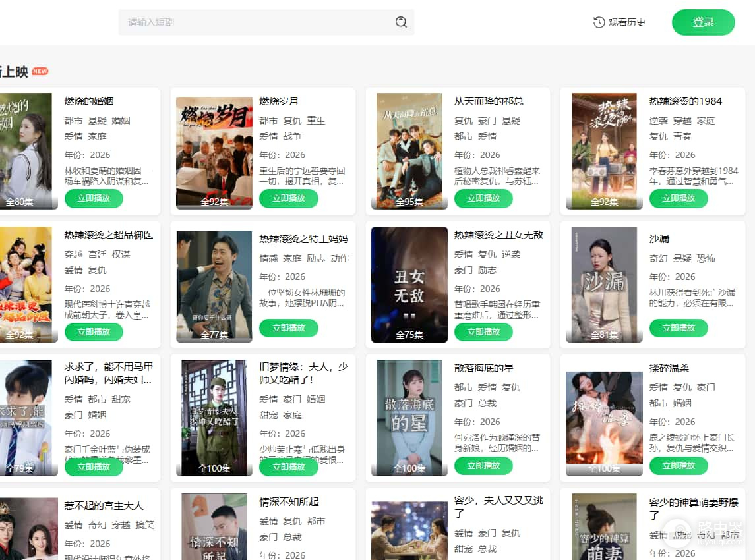Focus the 请输入短剧 search field
755x560 pixels.
pyautogui.click(x=266, y=22)
